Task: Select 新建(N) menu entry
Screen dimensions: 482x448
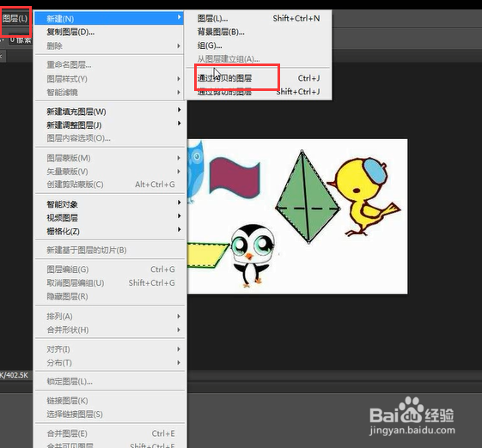Action: coord(109,19)
